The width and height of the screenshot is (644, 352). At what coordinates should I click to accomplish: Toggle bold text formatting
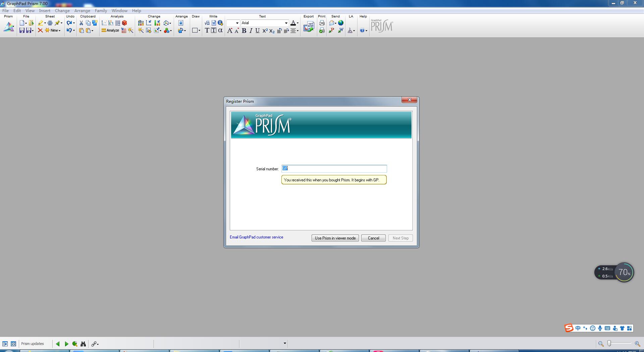(x=244, y=31)
